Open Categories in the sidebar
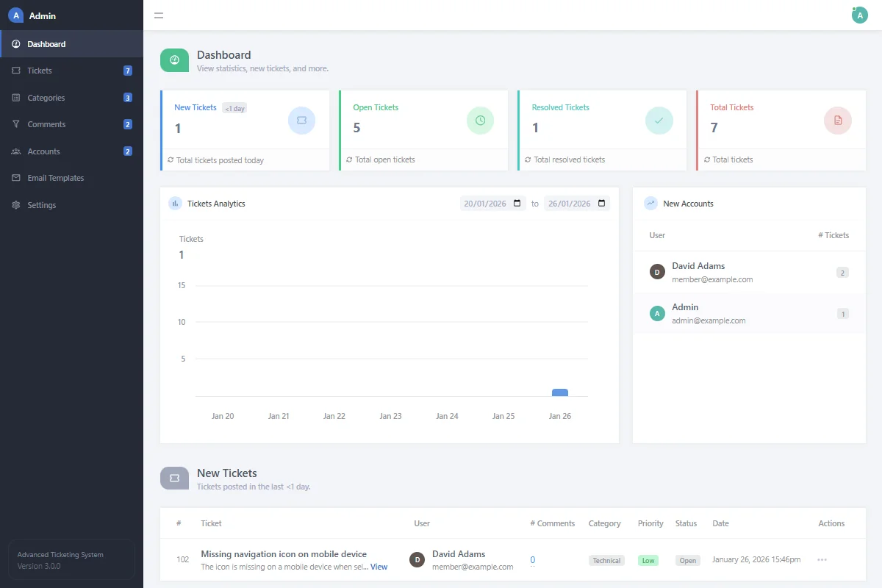This screenshot has height=588, width=882. coord(71,98)
